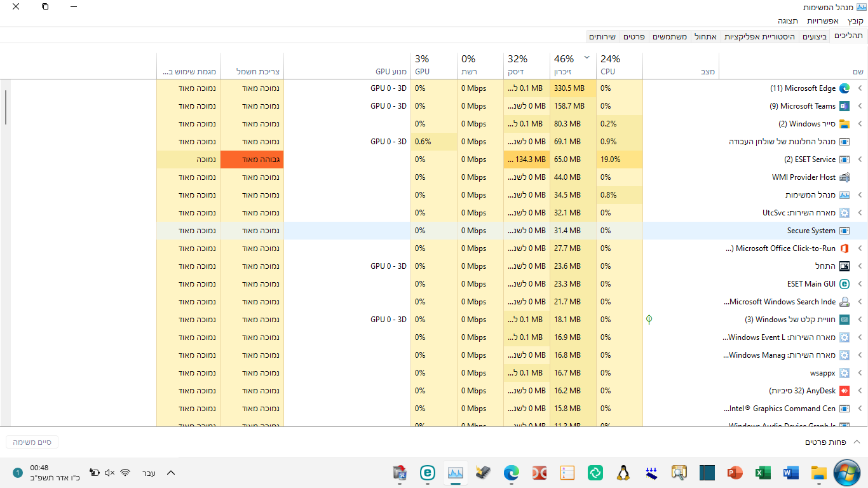
Task: Click the muted volume tray icon
Action: tap(109, 473)
